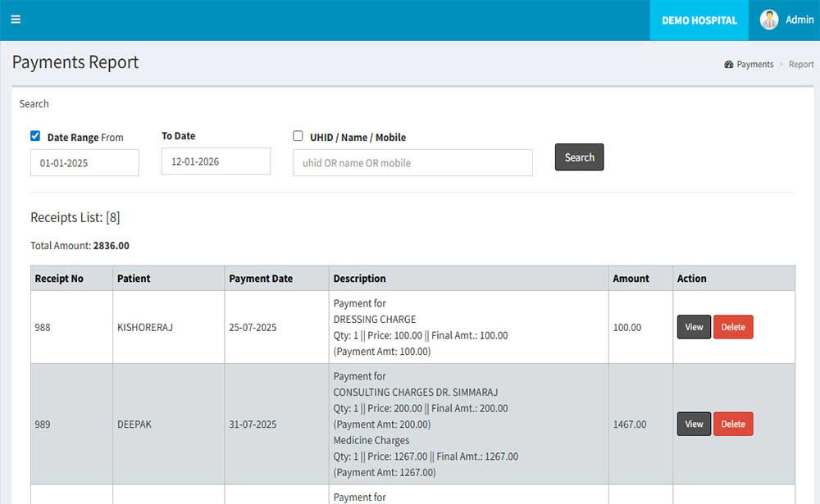The image size is (820, 504).
Task: Open the From date picker field
Action: pos(84,162)
